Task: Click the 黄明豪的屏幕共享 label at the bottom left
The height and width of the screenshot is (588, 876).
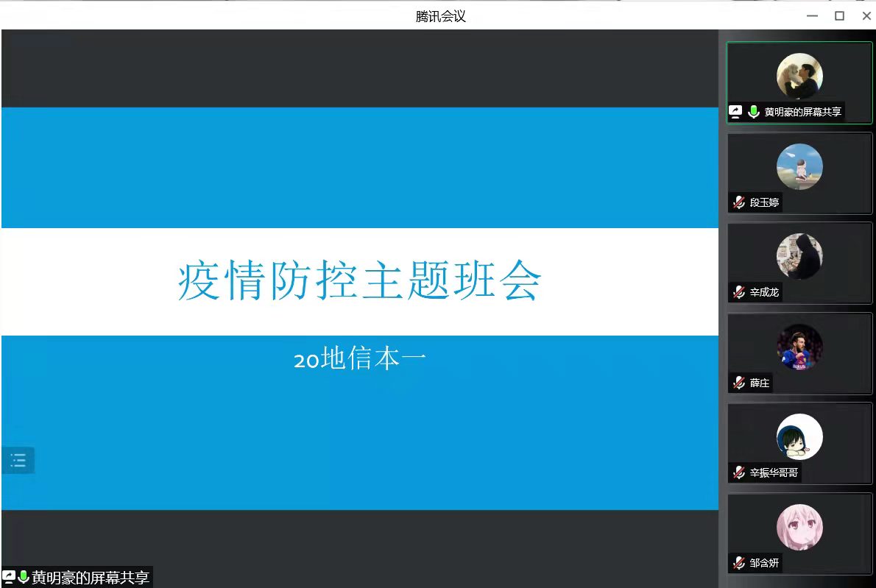Action: [x=91, y=578]
